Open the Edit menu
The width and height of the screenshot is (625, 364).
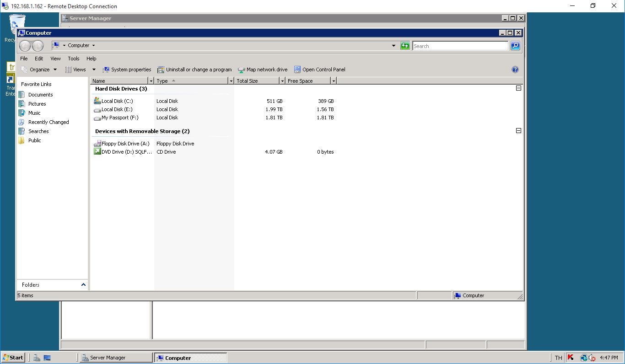pos(39,59)
